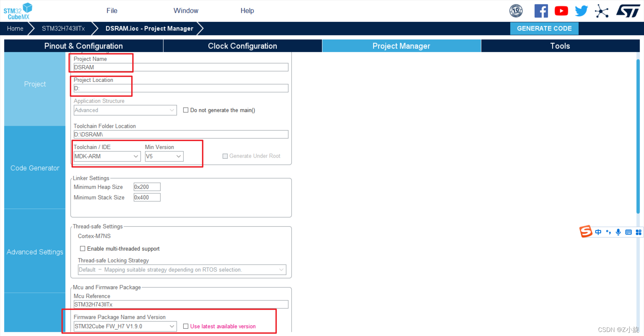The width and height of the screenshot is (644, 336).
Task: Open the 10-year anniversary badge icon
Action: 516,11
